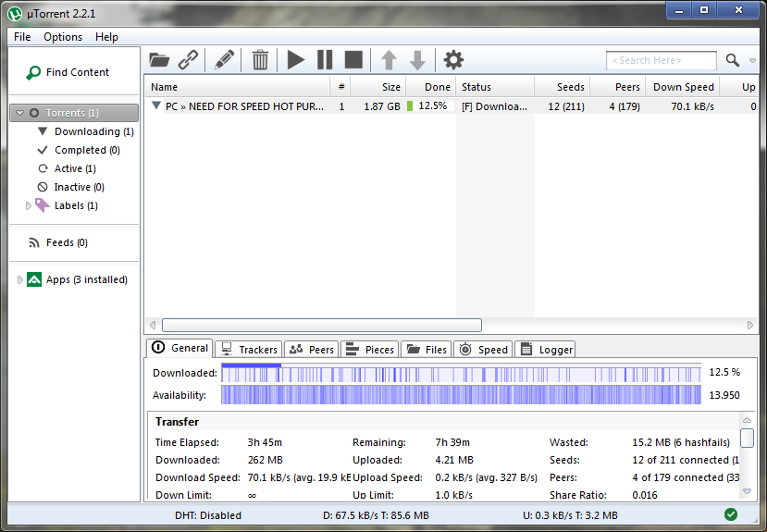Click the Remove torrent trash icon

click(260, 60)
